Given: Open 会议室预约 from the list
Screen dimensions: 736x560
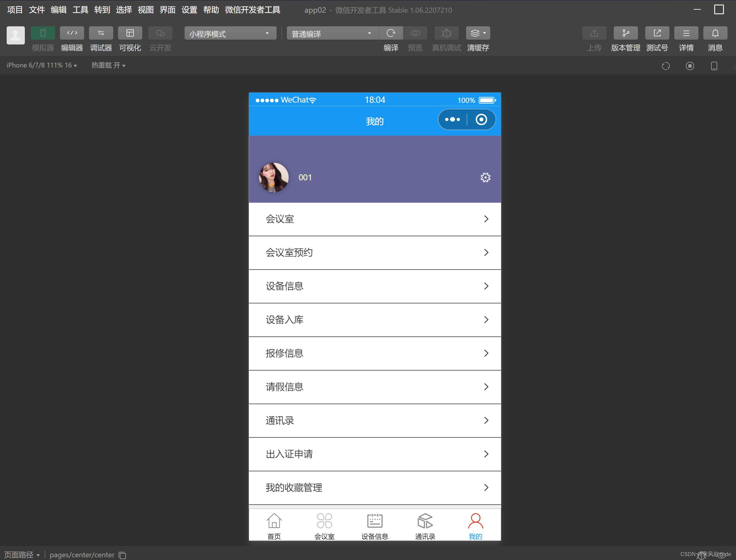Looking at the screenshot, I should [x=374, y=252].
